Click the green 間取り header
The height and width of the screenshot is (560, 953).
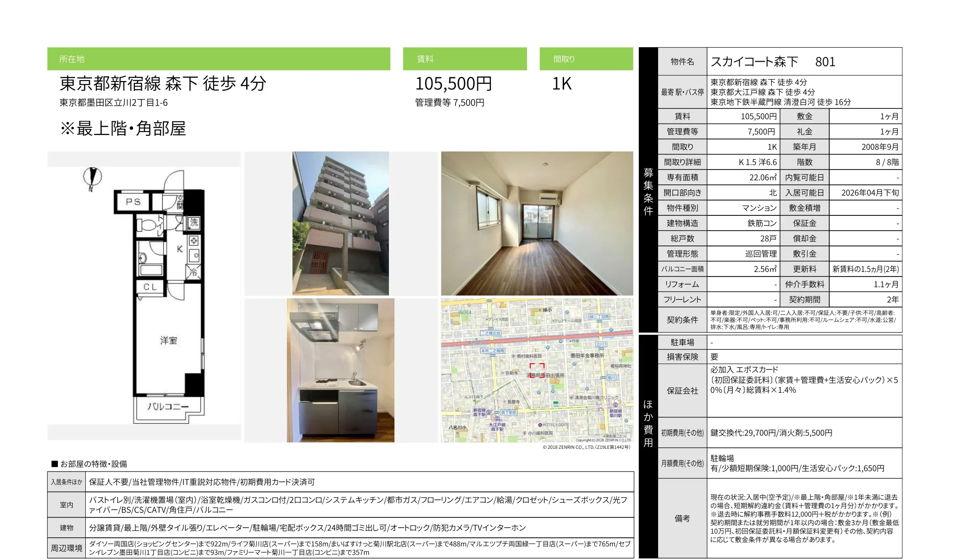pos(586,59)
